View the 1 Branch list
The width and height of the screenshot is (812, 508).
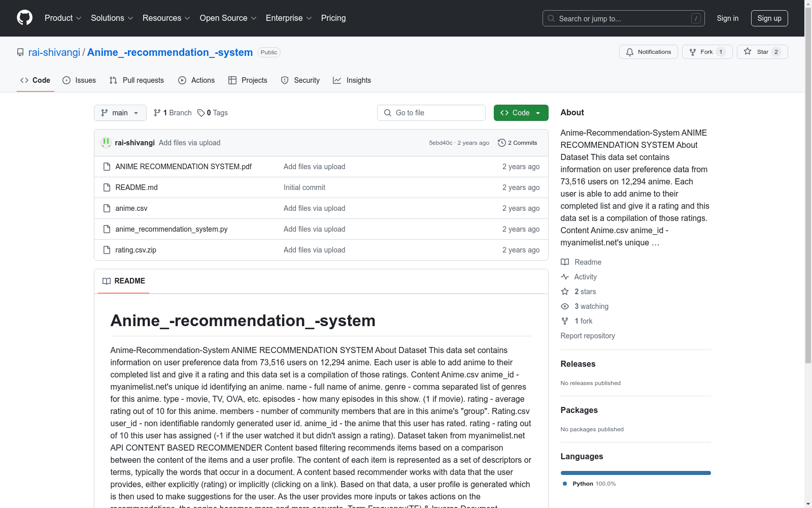[173, 113]
